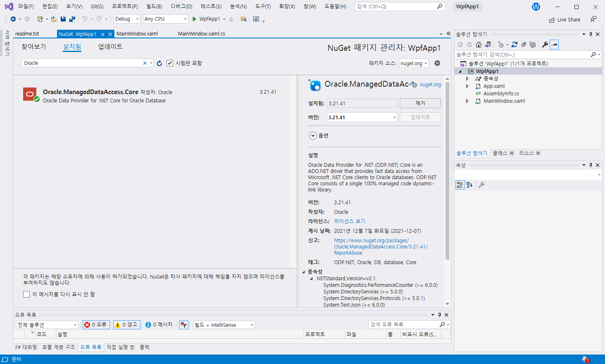Click the property pages wrench in Properties panel
605x364 pixels.
click(x=482, y=185)
